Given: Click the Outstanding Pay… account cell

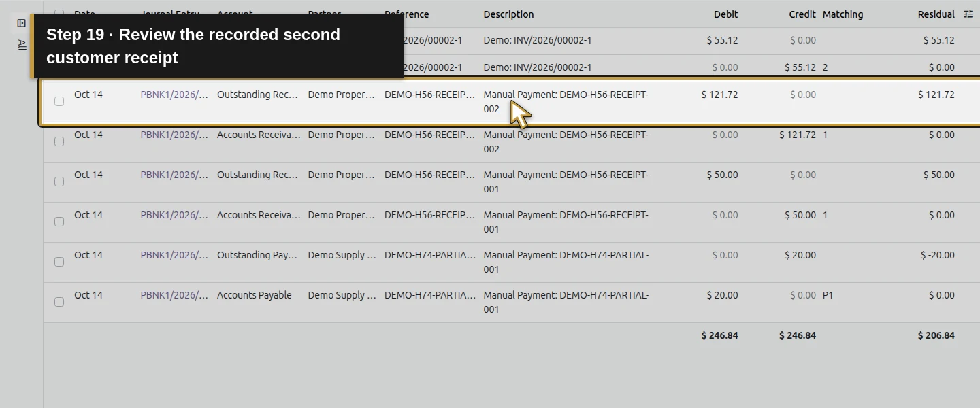Looking at the screenshot, I should [257, 255].
